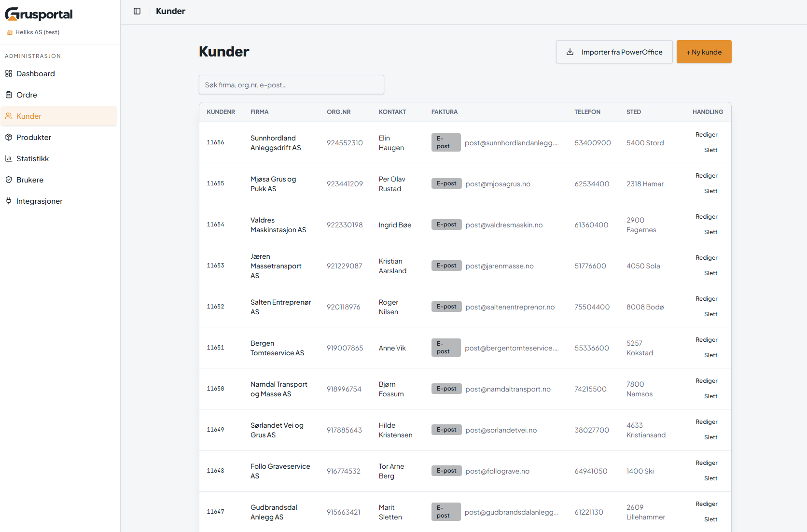
Task: Click the Ordre clipboard icon
Action: coord(9,95)
